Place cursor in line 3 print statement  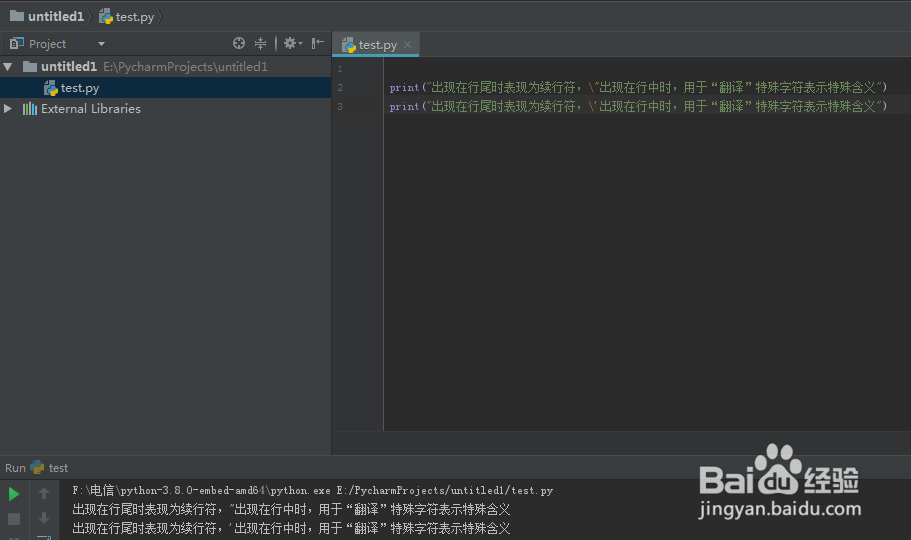[x=638, y=106]
